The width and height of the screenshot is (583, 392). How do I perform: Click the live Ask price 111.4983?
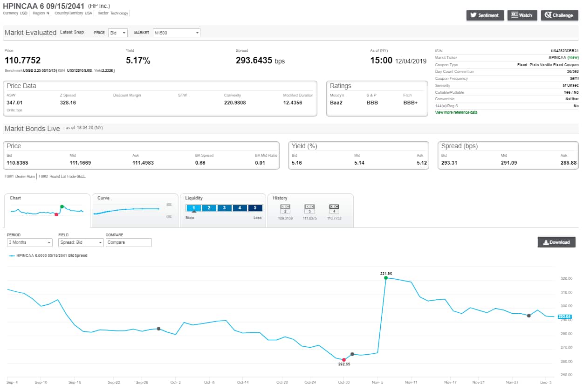(143, 163)
